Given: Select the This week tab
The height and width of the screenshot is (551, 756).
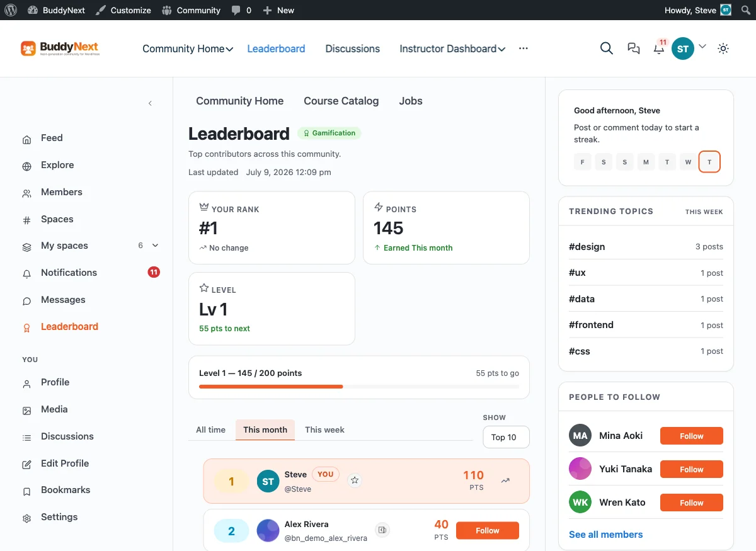Looking at the screenshot, I should point(324,429).
